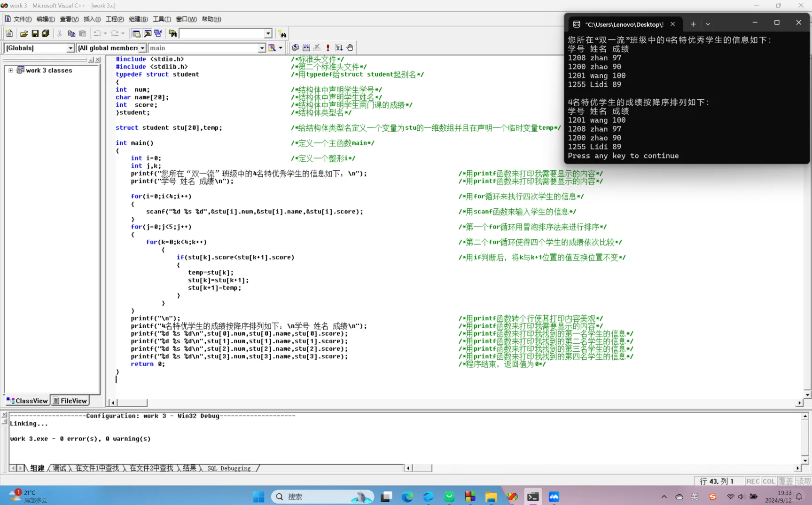812x505 pixels.
Task: Select the SQL Debugging output tab
Action: tap(229, 468)
